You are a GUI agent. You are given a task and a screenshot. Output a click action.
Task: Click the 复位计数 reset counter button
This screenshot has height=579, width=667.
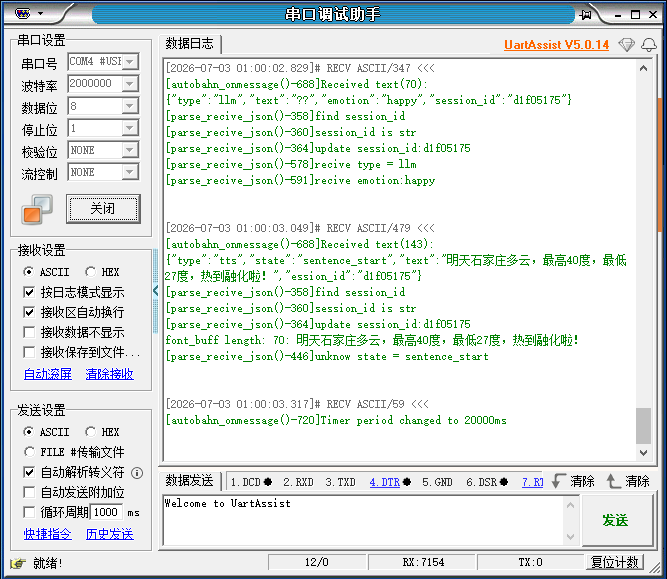[615, 562]
